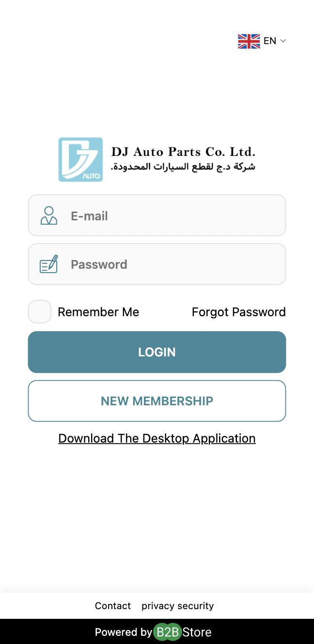This screenshot has height=644, width=314.
Task: Open the privacy security footer link
Action: pyautogui.click(x=177, y=606)
